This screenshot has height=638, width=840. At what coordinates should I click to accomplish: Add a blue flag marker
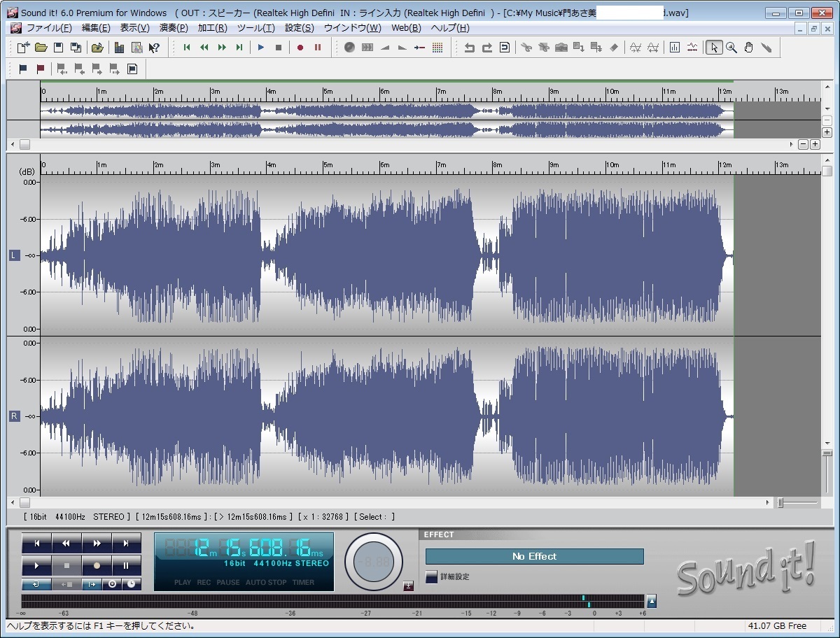(23, 69)
